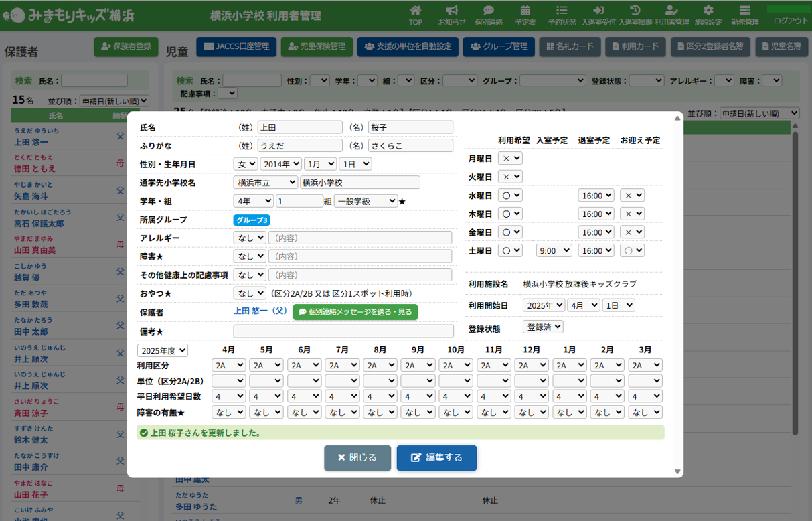Screen dimensions: 812x521
Task: Open 利用者管理 in top navigation
Action: [671, 15]
